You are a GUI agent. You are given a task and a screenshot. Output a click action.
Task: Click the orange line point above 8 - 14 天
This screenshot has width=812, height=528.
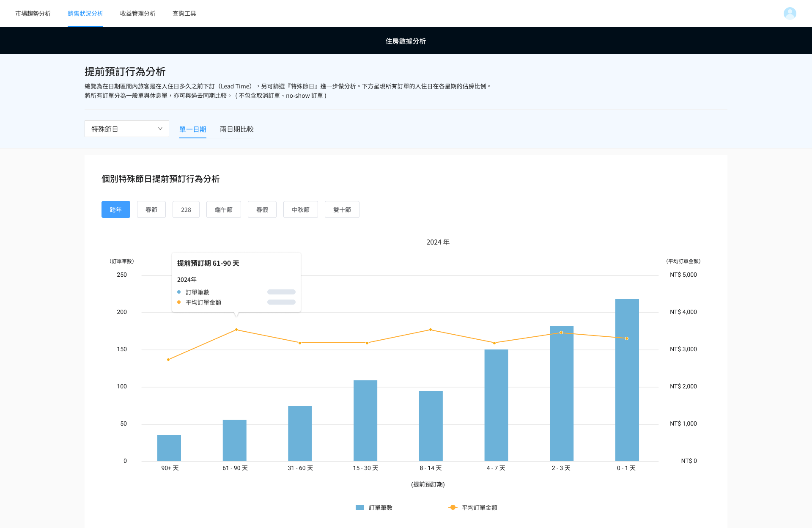[431, 330]
